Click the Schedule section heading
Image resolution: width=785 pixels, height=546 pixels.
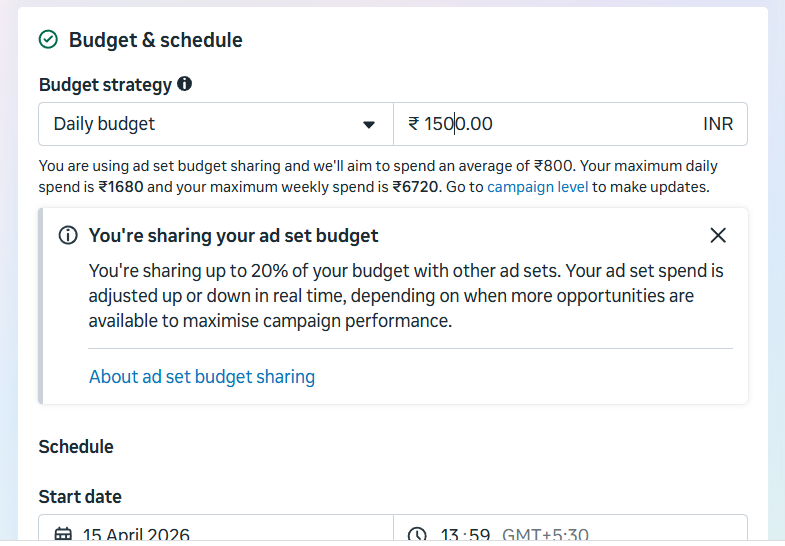coord(76,446)
